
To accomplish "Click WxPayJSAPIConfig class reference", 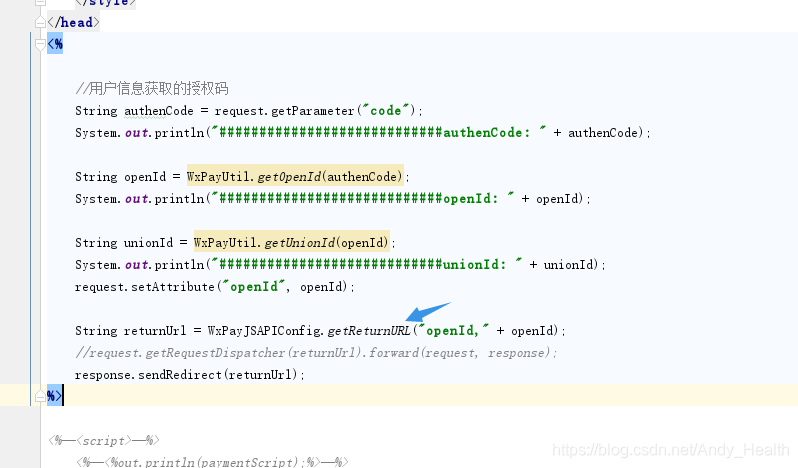I will pos(265,331).
